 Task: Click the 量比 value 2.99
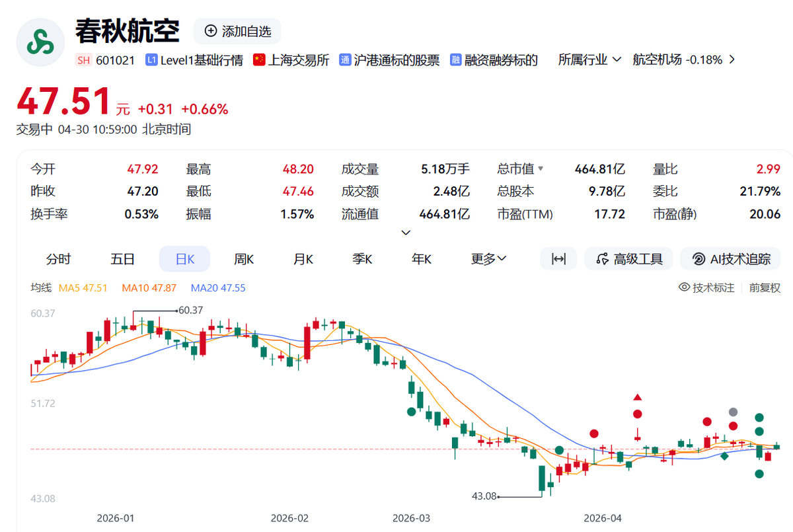coord(769,170)
